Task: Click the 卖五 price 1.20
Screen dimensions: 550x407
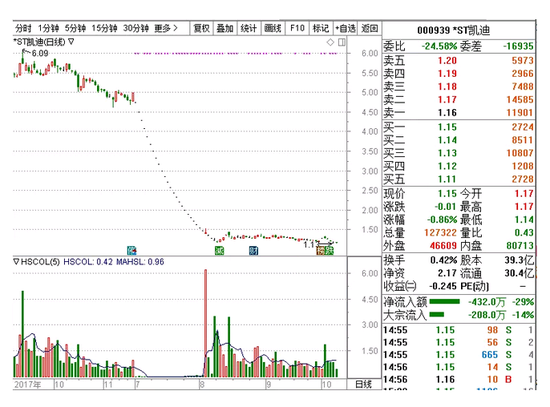Action: coord(447,60)
